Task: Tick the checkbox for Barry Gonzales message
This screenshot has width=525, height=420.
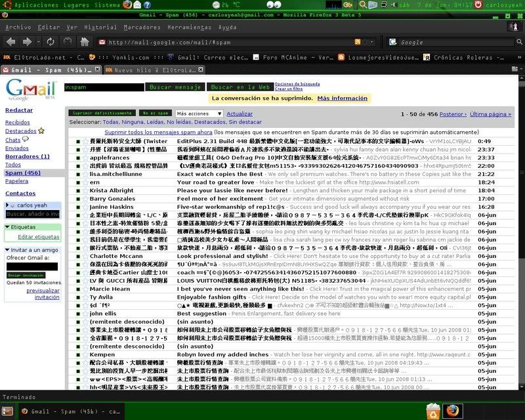Action: tap(77, 199)
